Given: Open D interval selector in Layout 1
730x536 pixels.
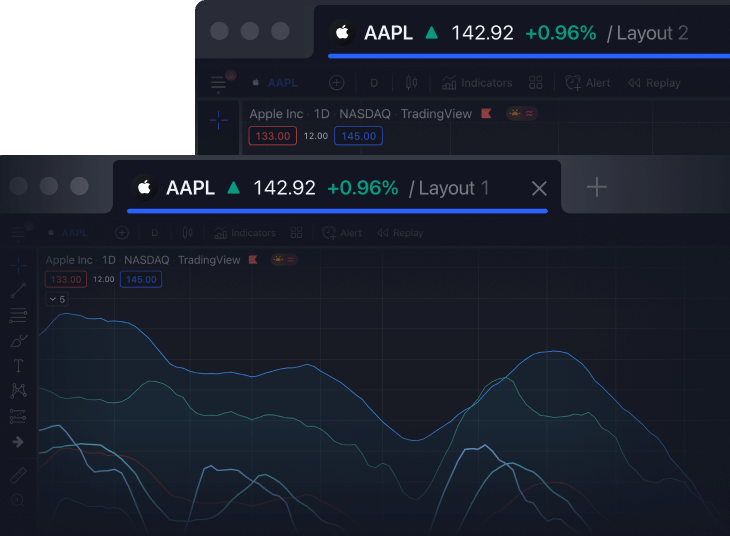Looking at the screenshot, I should 155,233.
